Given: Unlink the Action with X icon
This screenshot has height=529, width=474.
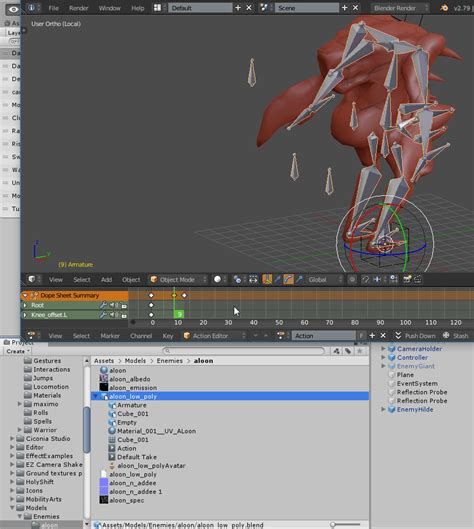Looking at the screenshot, I should click(383, 336).
